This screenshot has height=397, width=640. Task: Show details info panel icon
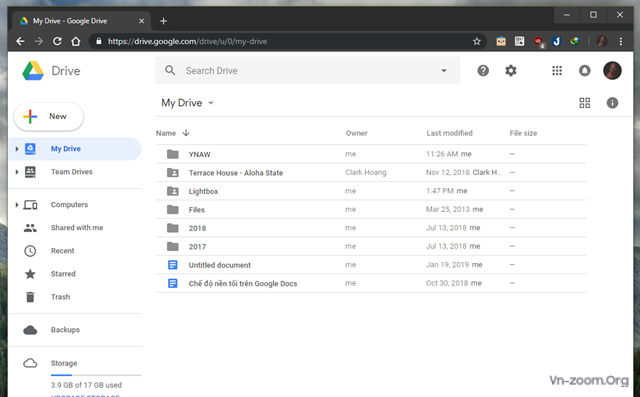(x=612, y=103)
